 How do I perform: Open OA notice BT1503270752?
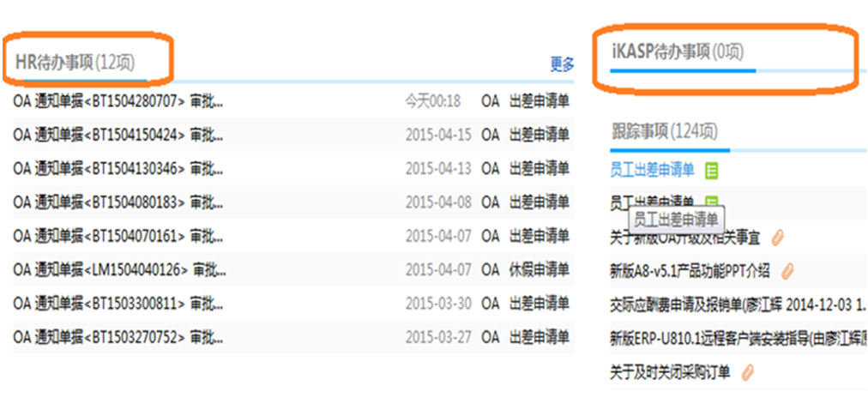pos(118,337)
